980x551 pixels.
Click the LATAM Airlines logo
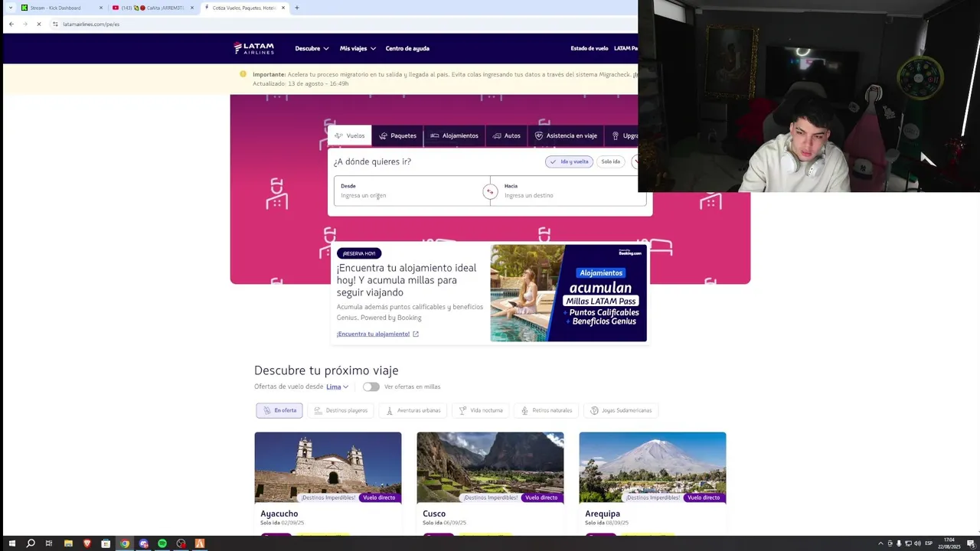tap(253, 48)
